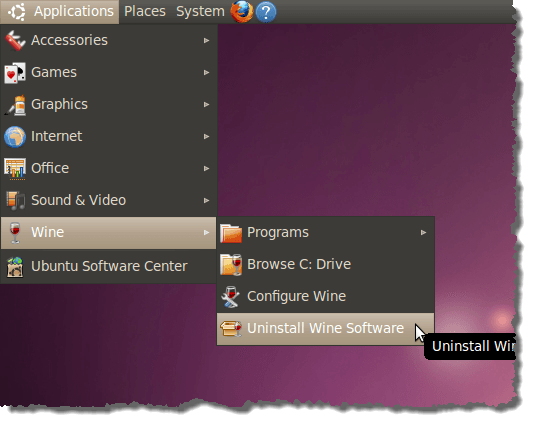This screenshot has height=422, width=533.
Task: Expand the Office submenu arrow
Action: [x=206, y=168]
